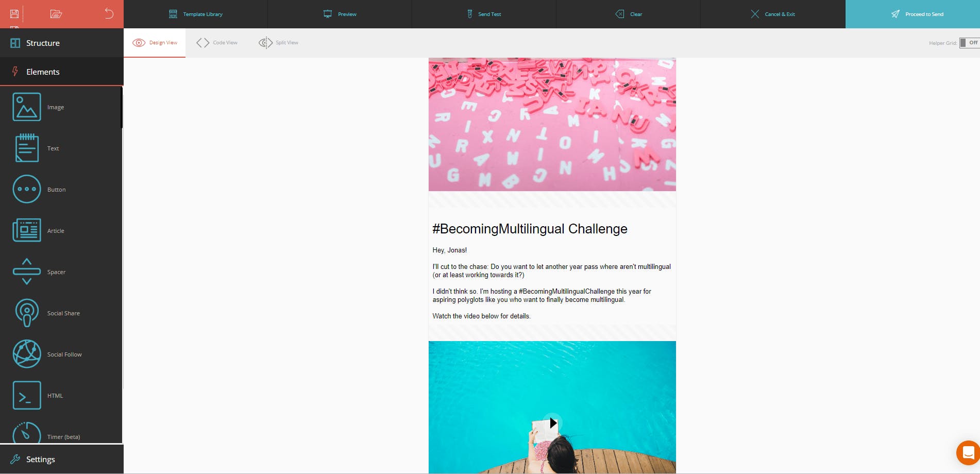Switch to Split View tab
This screenshot has width=980, height=474.
(278, 43)
